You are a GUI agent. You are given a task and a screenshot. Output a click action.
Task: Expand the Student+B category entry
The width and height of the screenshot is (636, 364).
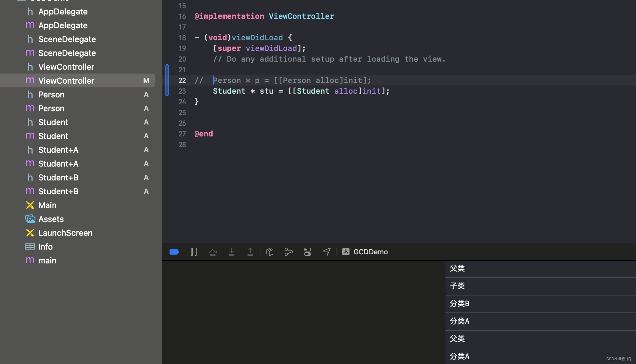point(59,191)
